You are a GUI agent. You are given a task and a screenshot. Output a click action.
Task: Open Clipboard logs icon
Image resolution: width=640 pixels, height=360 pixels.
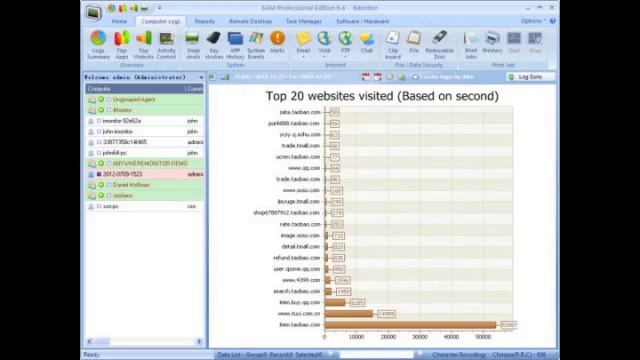(393, 38)
